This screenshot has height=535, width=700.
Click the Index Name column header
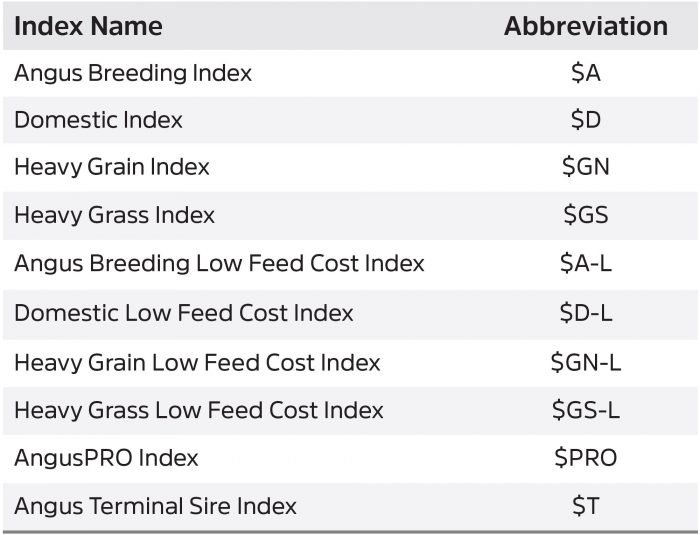tap(87, 26)
